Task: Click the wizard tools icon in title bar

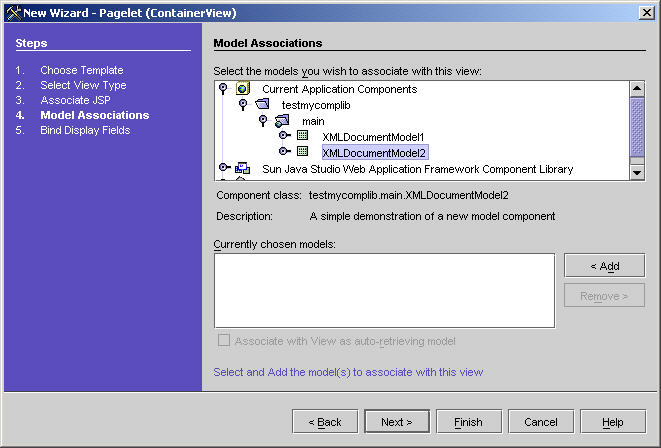Action: [x=13, y=13]
